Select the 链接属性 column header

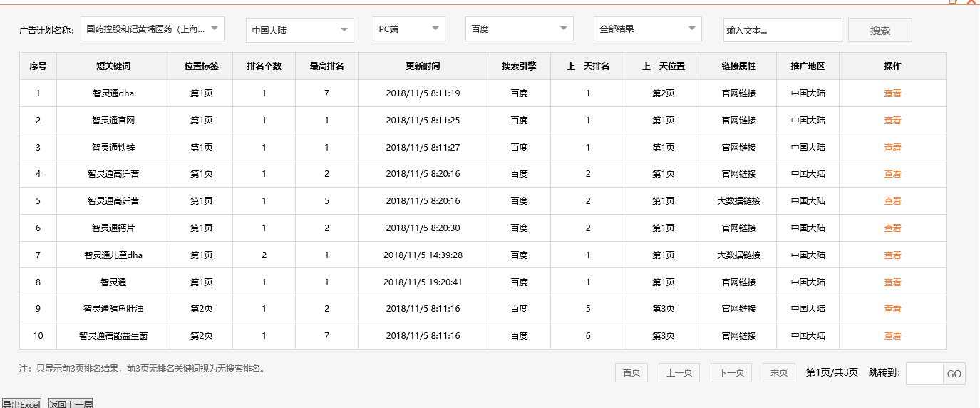739,66
